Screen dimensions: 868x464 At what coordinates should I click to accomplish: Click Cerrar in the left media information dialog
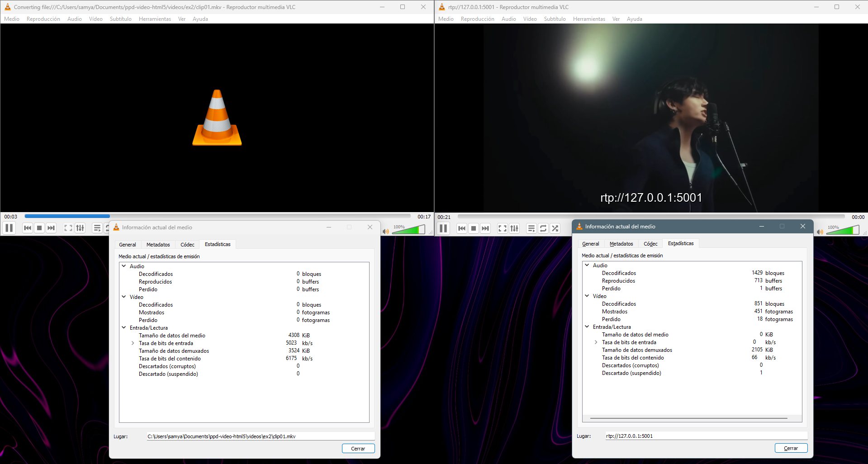358,449
